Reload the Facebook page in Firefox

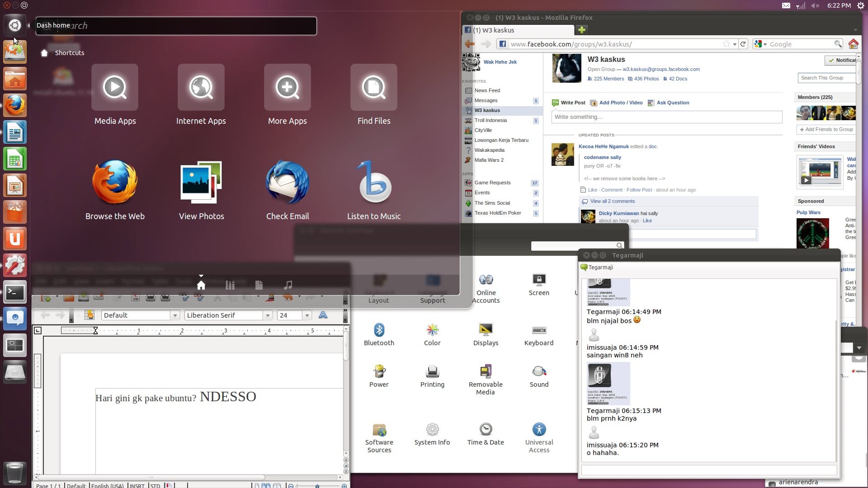743,44
